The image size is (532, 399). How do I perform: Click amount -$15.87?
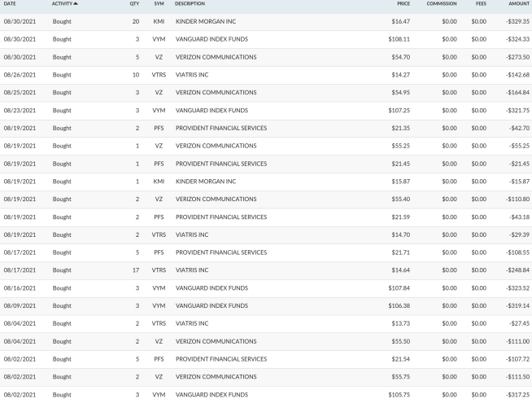(519, 182)
